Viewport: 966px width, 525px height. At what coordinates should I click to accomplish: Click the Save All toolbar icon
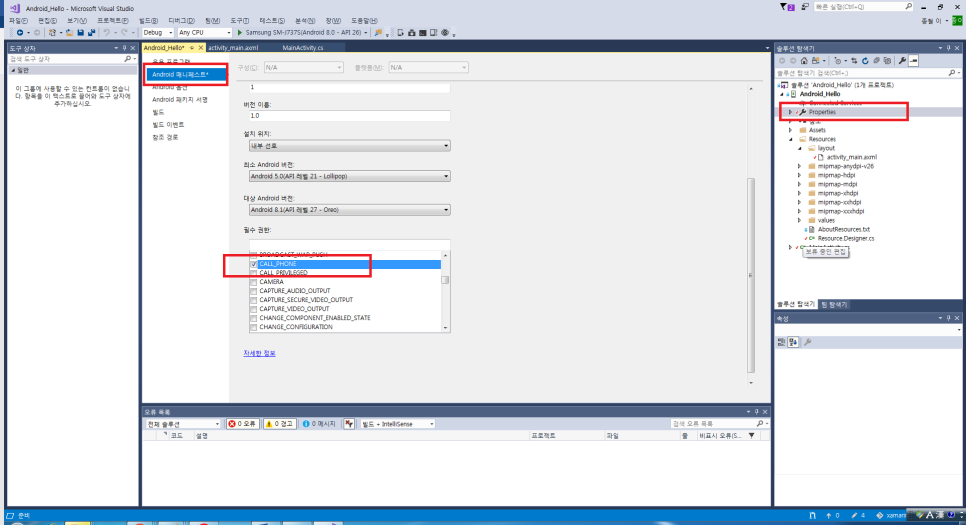(91, 33)
